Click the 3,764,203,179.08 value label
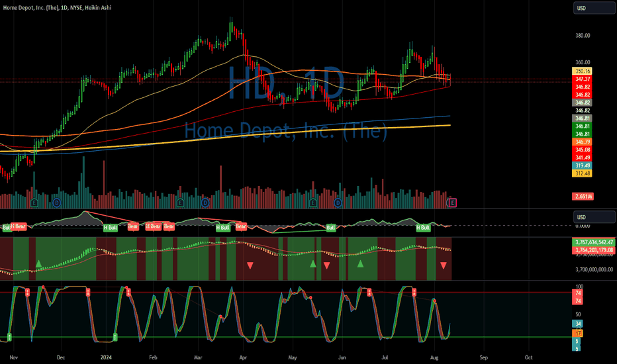 coord(593,250)
